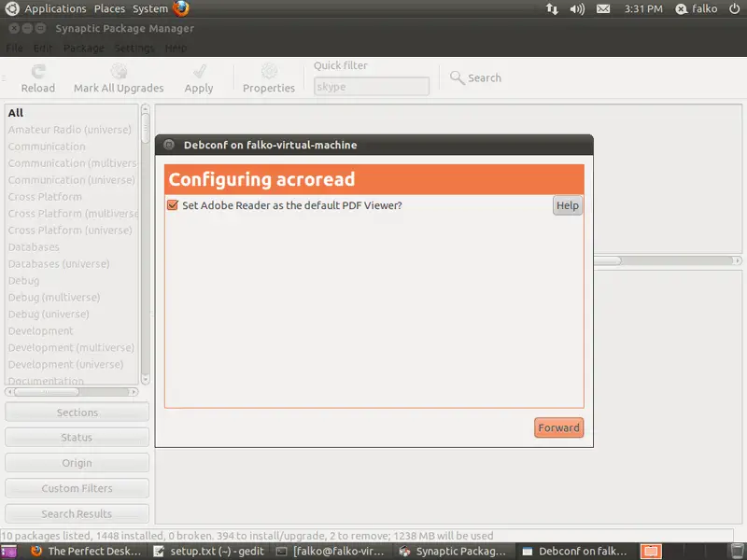
Task: Click the Debconf dialog title bar icon
Action: click(169, 145)
